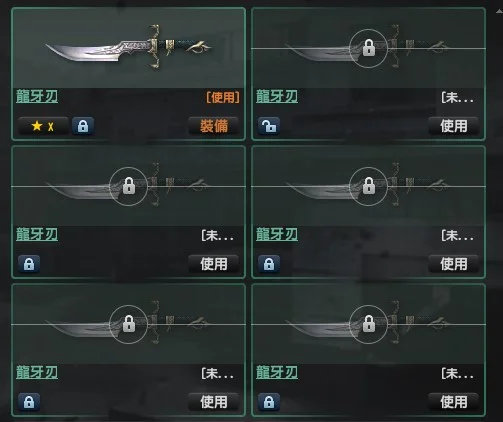This screenshot has height=422, width=503.
Task: Click 使用 button on middle-right card
Action: 453,264
